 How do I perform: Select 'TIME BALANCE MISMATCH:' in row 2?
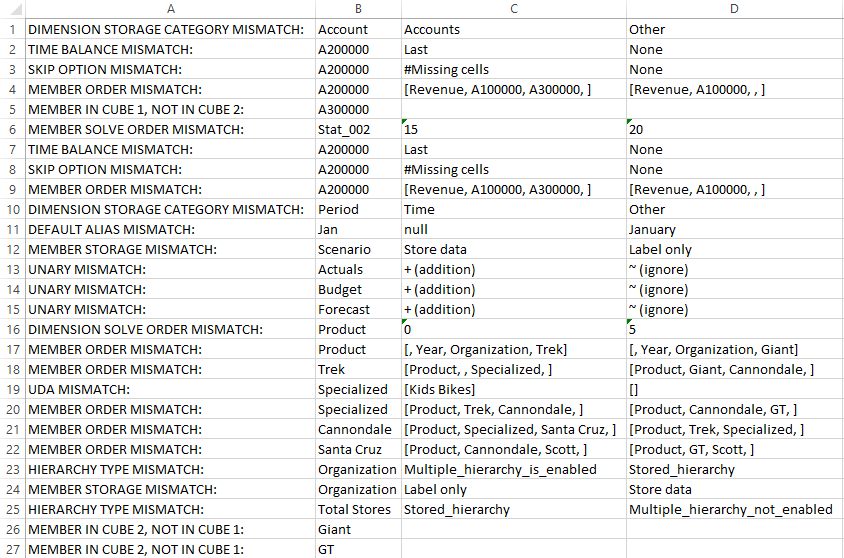pos(170,50)
